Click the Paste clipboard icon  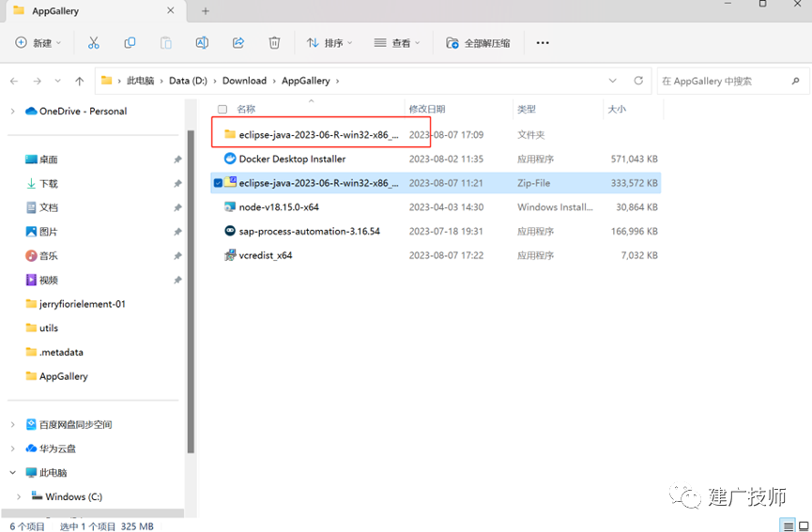click(166, 43)
